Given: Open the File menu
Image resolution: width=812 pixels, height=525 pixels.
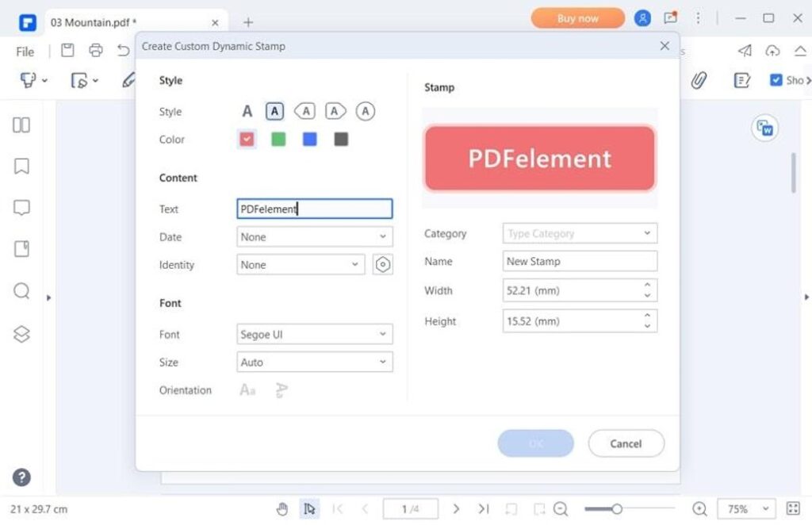Looking at the screenshot, I should 25,52.
